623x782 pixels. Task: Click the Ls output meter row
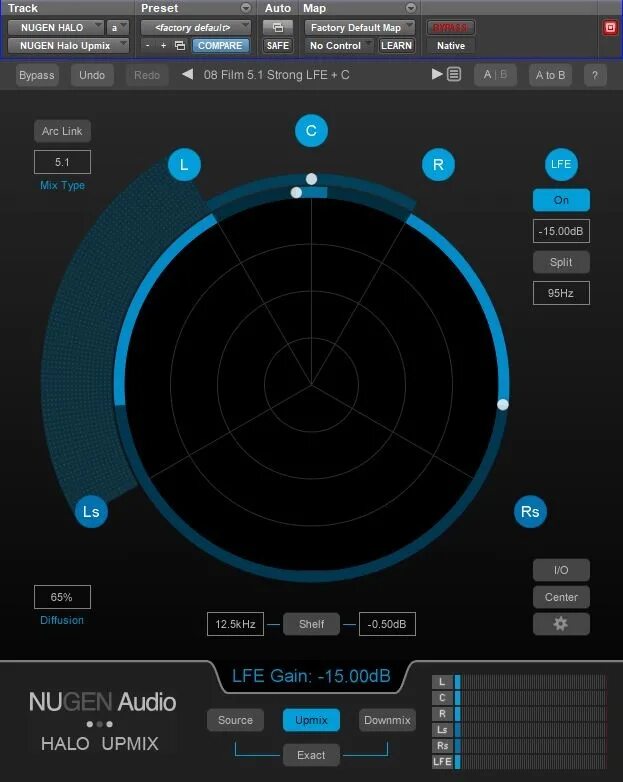(x=519, y=730)
